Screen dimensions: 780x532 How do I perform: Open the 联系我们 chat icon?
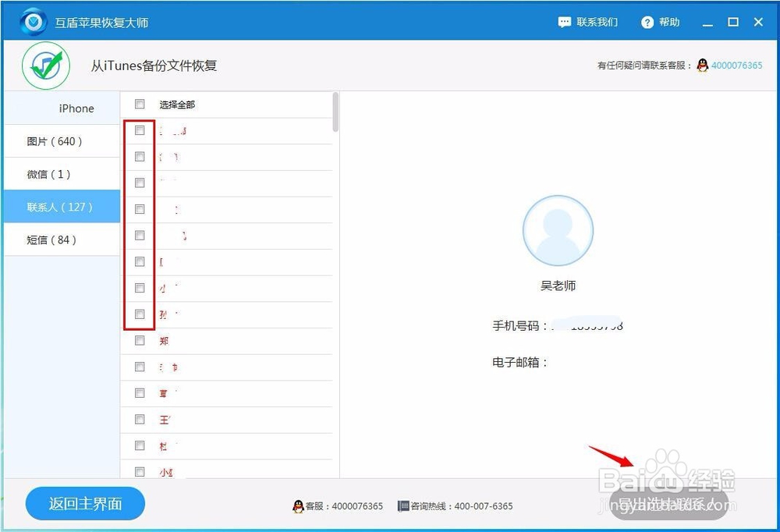pyautogui.click(x=565, y=22)
